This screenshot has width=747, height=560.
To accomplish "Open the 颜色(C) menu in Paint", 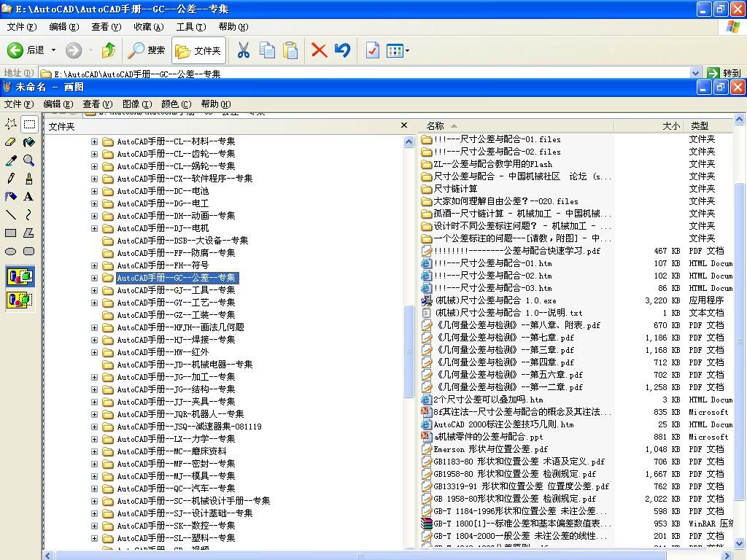I will tap(177, 104).
